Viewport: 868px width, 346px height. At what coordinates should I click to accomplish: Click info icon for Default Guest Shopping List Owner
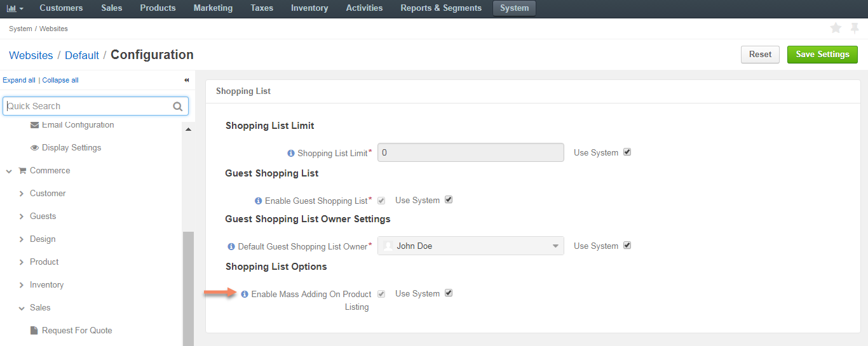(231, 246)
